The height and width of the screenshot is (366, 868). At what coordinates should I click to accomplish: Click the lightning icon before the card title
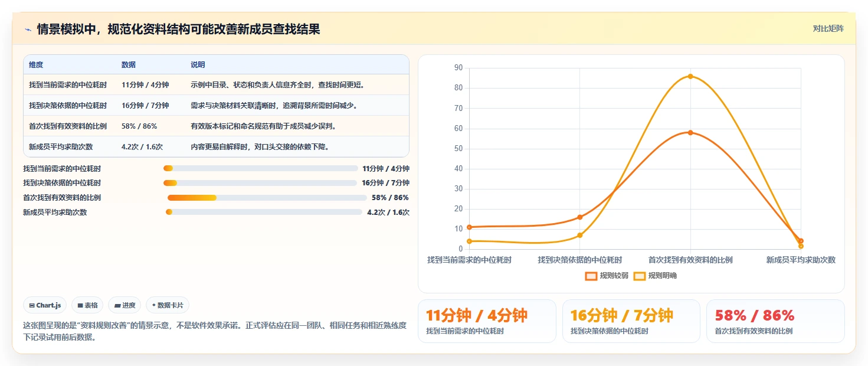tap(28, 29)
